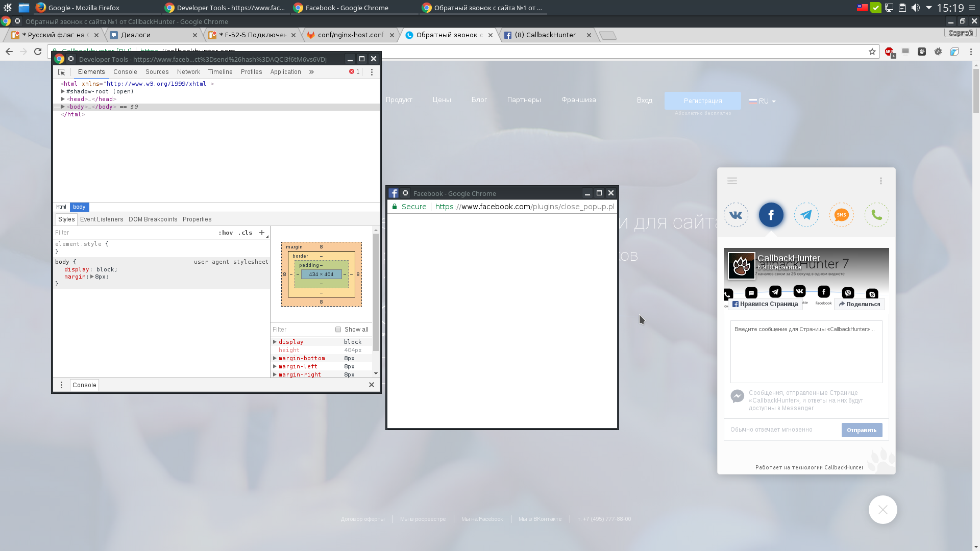Open main Chrome three-dot menu
This screenshot has width=980, height=551.
pyautogui.click(x=971, y=52)
